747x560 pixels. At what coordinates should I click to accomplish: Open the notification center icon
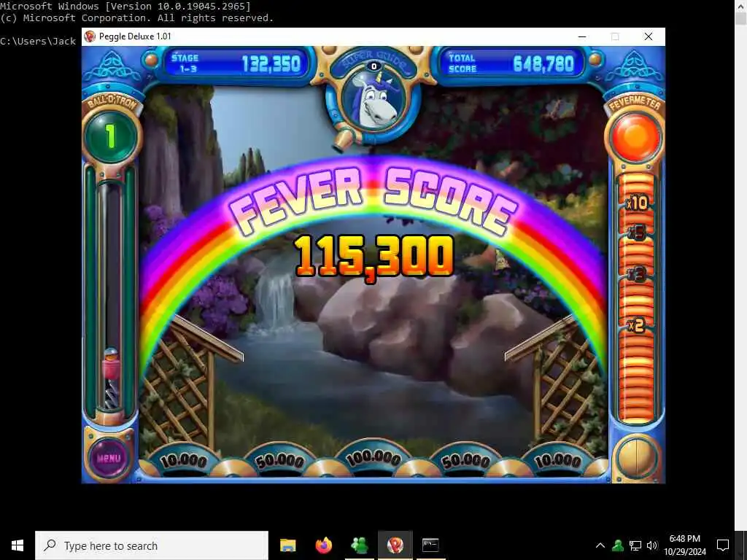[723, 545]
